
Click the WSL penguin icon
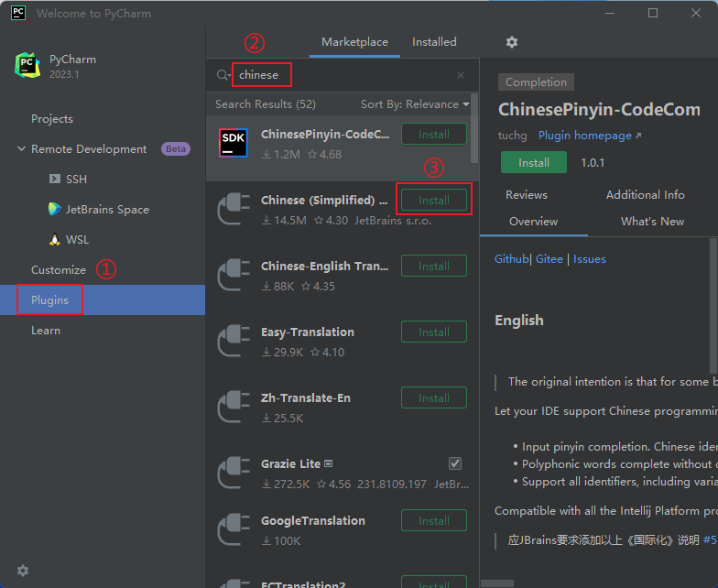[x=55, y=240]
